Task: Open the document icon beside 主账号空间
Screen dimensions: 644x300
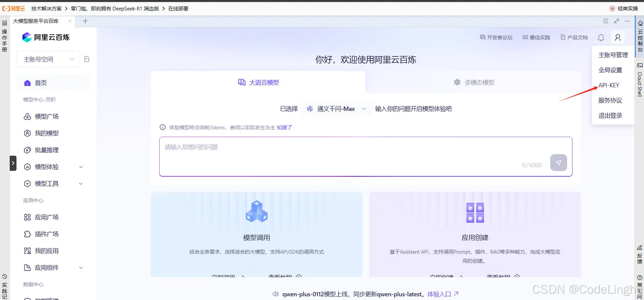Action: [87, 59]
